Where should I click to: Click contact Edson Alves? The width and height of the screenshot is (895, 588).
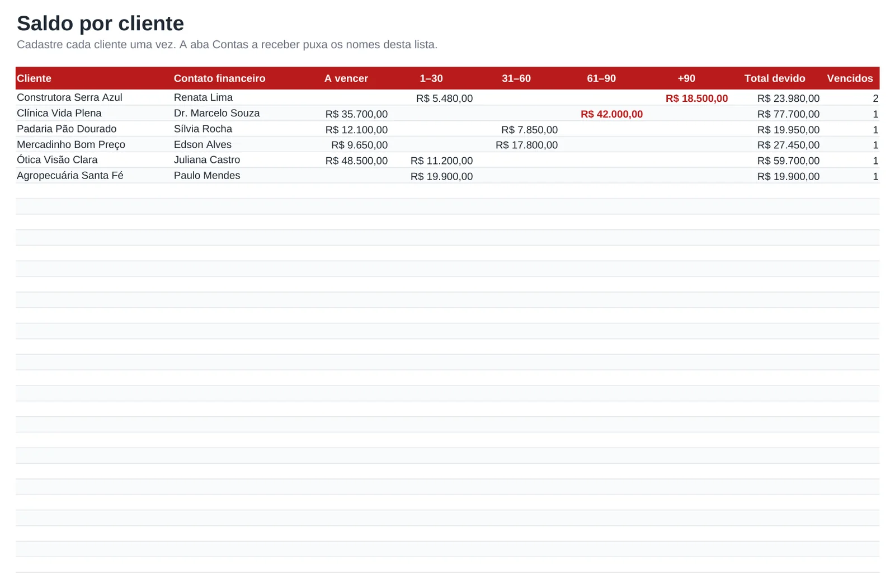(x=202, y=144)
